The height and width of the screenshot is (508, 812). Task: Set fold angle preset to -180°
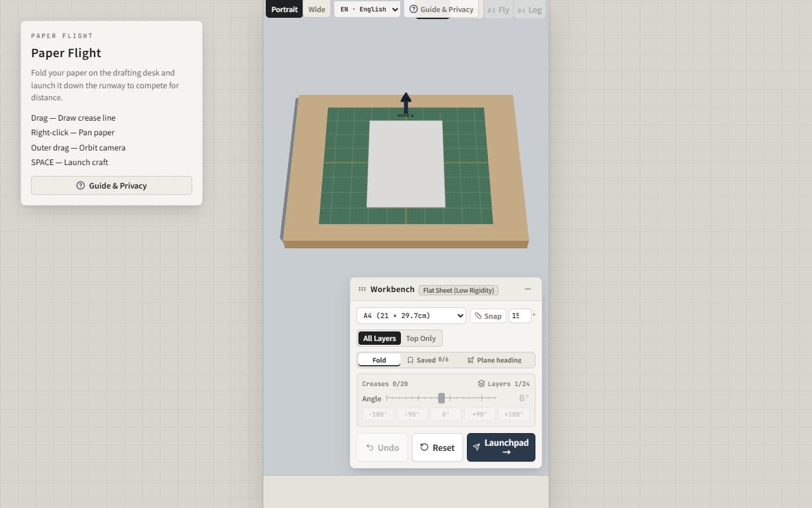pyautogui.click(x=377, y=414)
